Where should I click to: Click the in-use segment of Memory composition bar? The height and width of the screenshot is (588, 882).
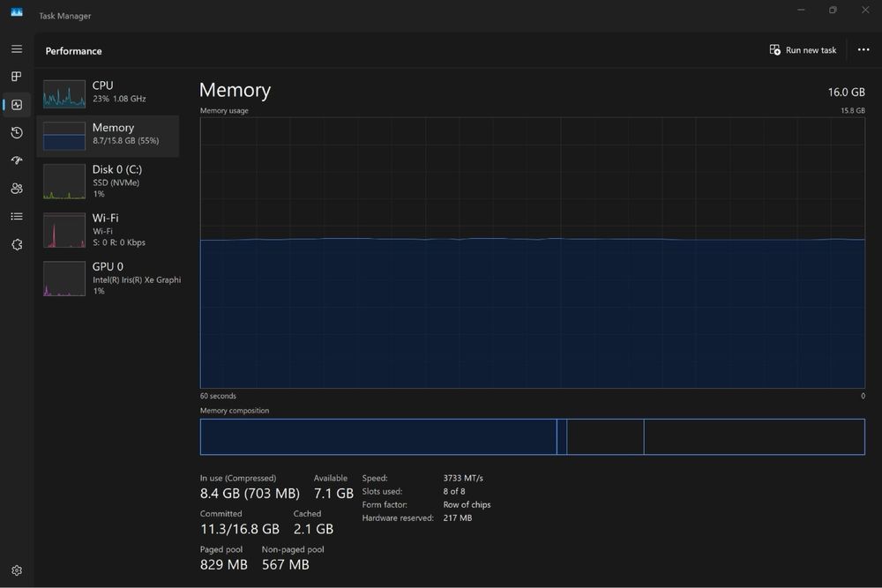click(378, 436)
